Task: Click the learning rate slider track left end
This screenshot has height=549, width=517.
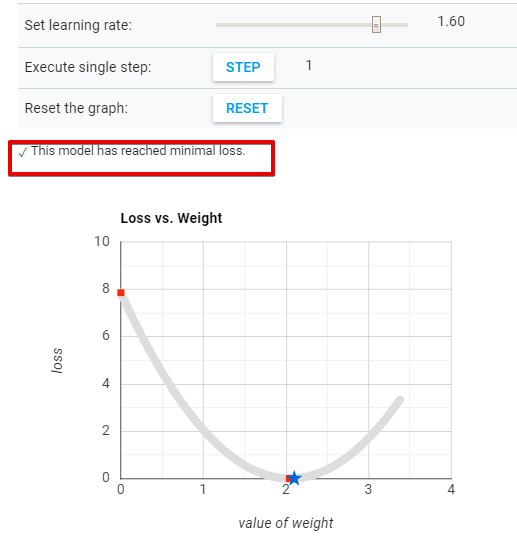Action: pyautogui.click(x=218, y=25)
